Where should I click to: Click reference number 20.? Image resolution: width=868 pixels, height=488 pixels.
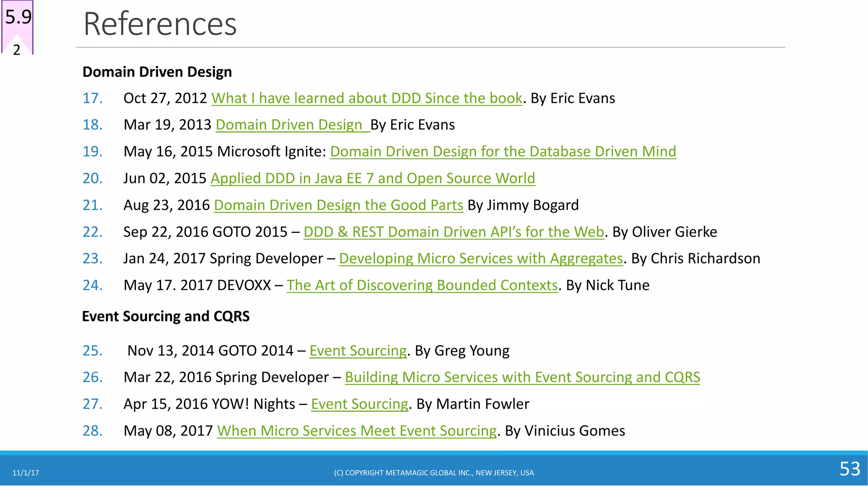tap(92, 178)
